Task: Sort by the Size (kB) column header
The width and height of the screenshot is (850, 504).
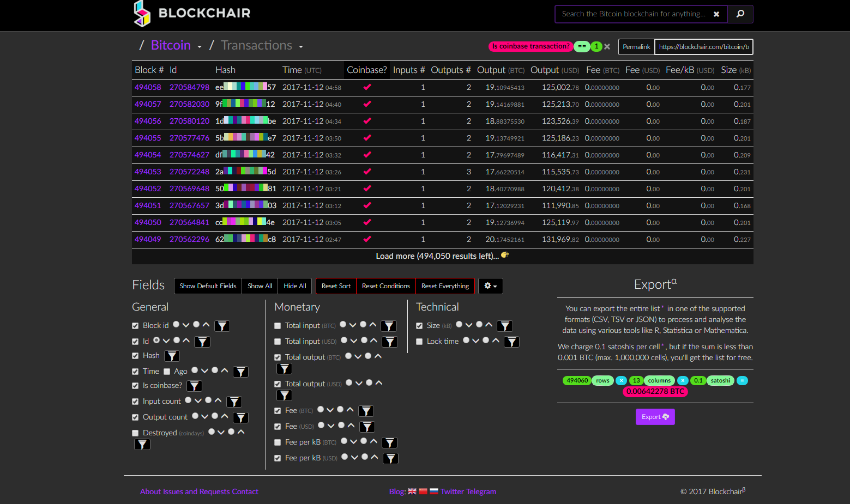Action: [x=736, y=70]
